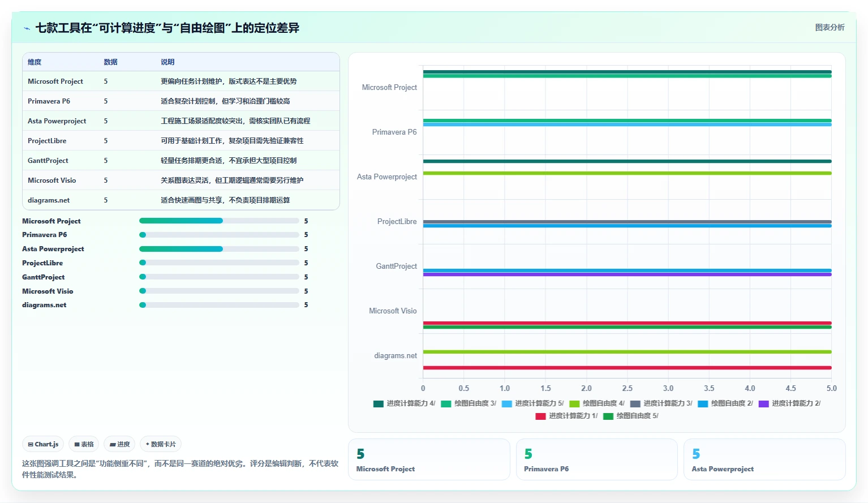Select the Microsoft Project table row name
Image resolution: width=868 pixels, height=503 pixels.
[x=55, y=81]
